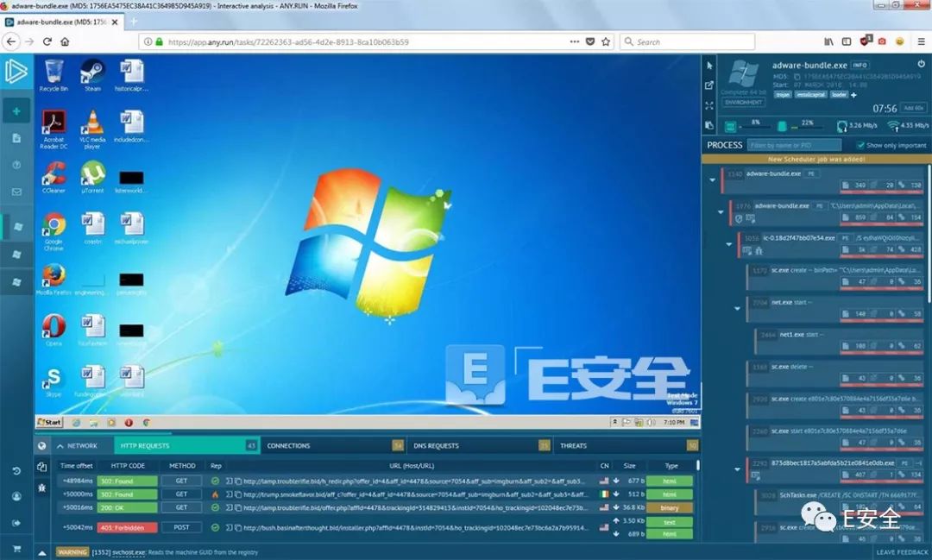Click the globe network icon in bottom panel
932x560 pixels.
coord(41,446)
